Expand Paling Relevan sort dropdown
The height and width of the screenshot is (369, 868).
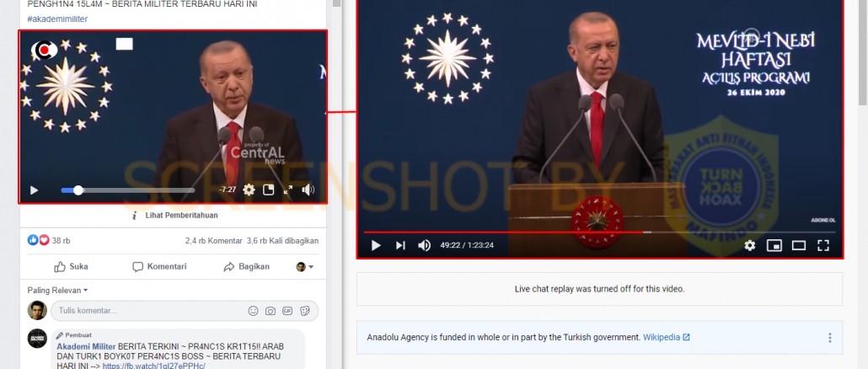pos(57,291)
